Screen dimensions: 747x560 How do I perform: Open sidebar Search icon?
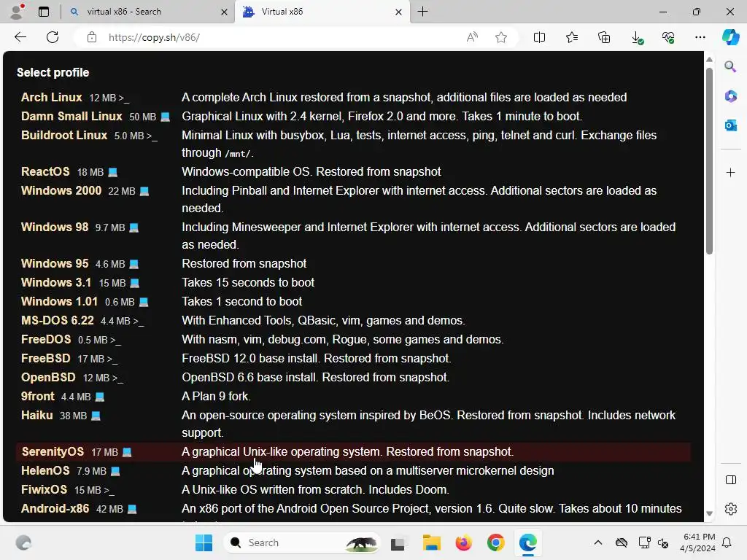point(730,66)
